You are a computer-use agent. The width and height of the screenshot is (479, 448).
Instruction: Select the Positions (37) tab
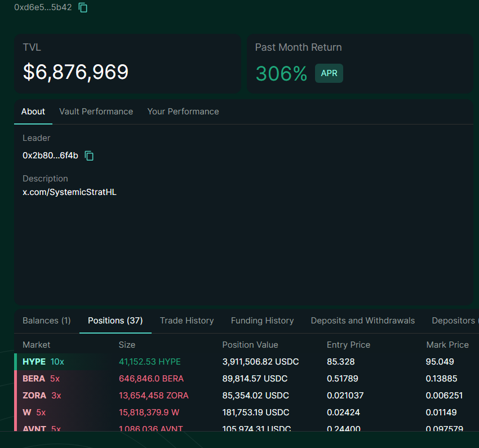[115, 320]
